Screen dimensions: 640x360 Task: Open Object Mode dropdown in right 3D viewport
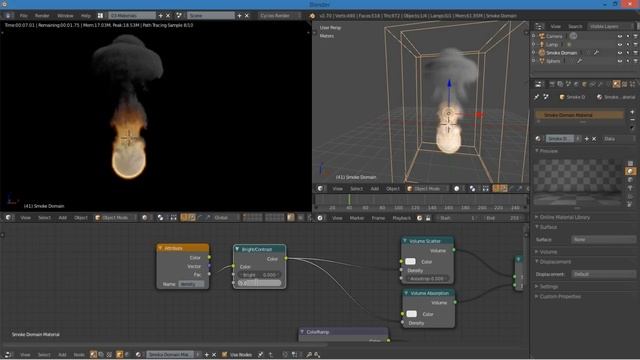pyautogui.click(x=427, y=189)
